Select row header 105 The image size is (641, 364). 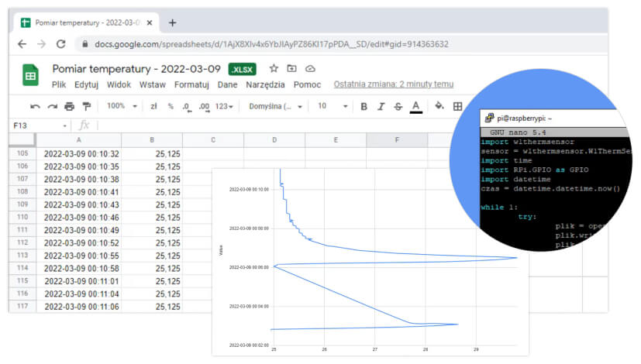point(22,153)
